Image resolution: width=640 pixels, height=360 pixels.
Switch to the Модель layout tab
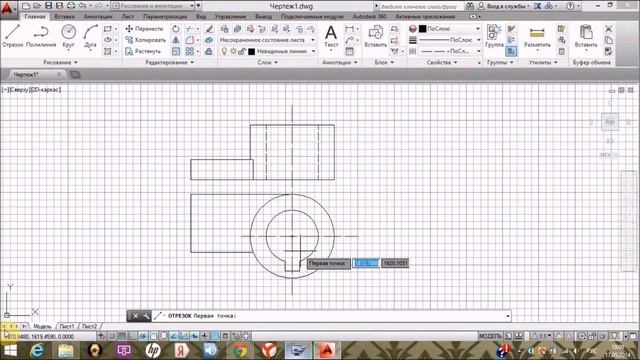tap(42, 326)
